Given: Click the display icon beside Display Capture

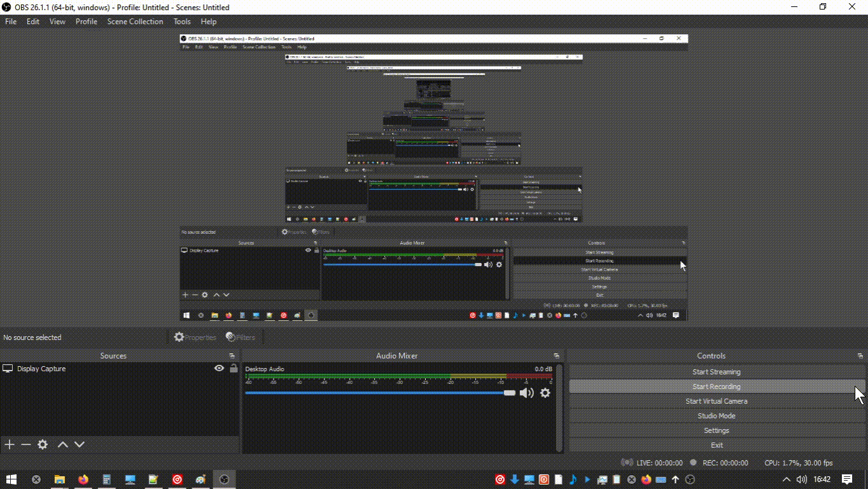Looking at the screenshot, I should 8,369.
